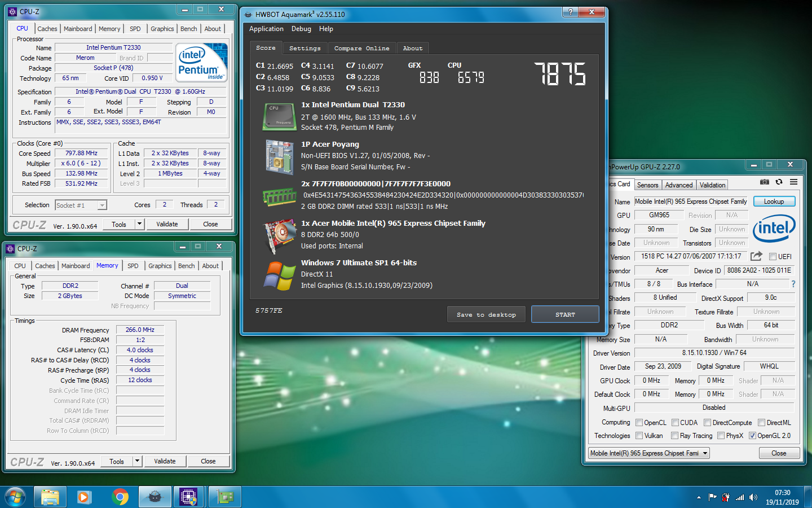Switch to Compare Online tab
Image resolution: width=812 pixels, height=508 pixels.
(x=361, y=49)
